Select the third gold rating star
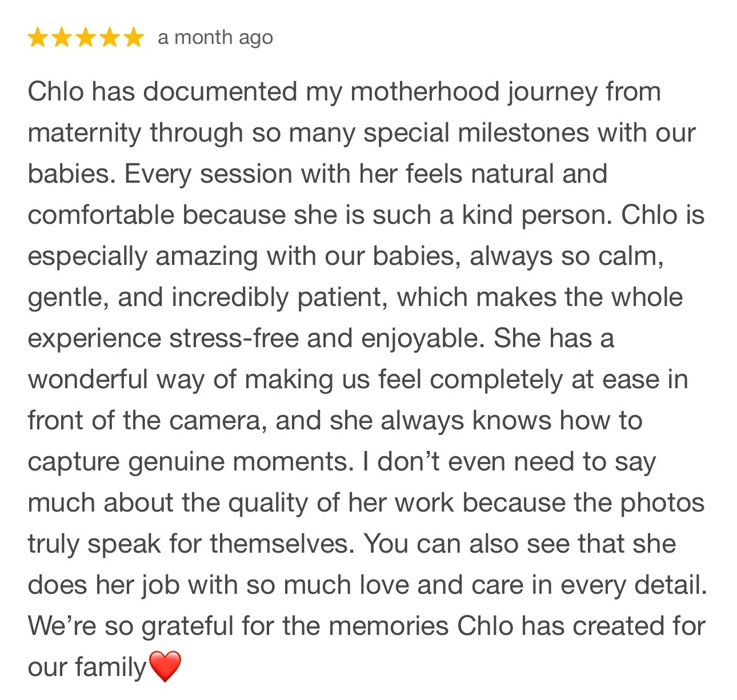 86,38
